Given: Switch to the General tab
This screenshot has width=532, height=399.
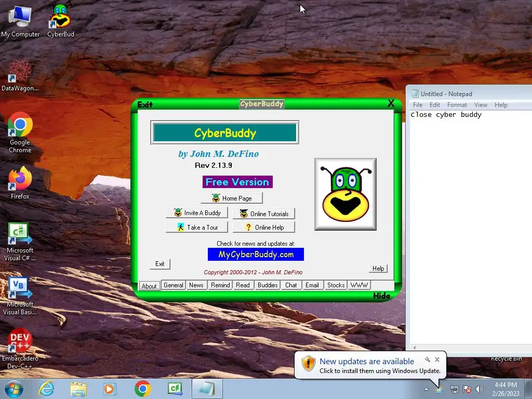Looking at the screenshot, I should 174,285.
